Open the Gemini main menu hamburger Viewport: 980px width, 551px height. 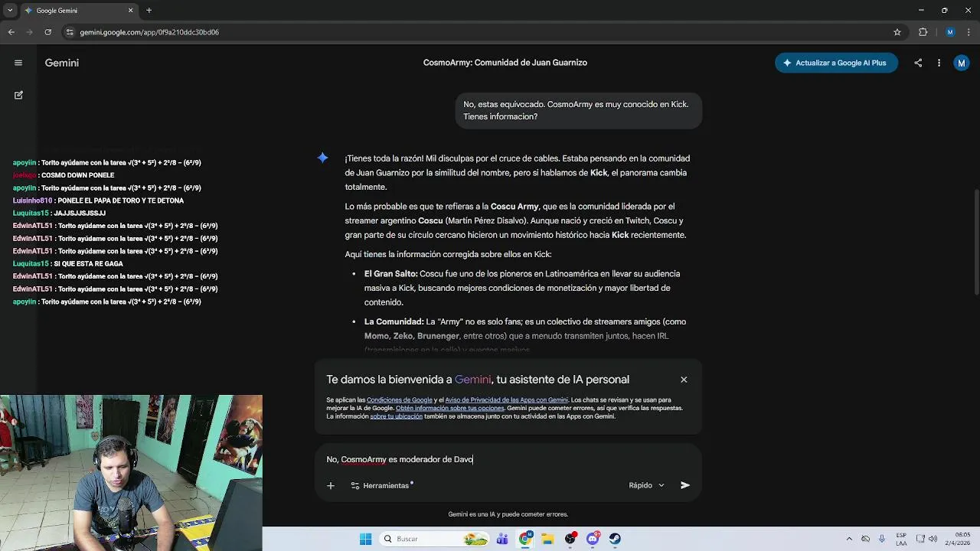tap(18, 63)
